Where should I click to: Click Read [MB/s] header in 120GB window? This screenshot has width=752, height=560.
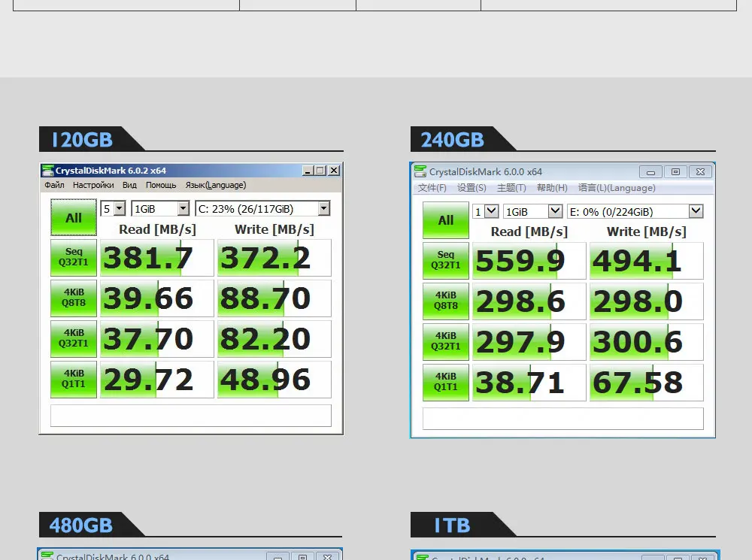point(157,229)
